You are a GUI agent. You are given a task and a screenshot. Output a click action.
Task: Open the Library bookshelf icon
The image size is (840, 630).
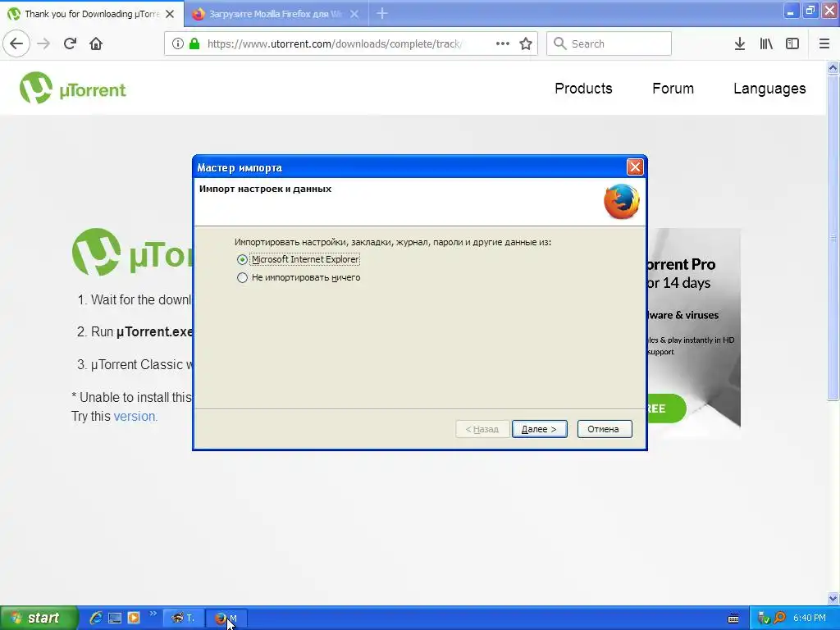766,43
